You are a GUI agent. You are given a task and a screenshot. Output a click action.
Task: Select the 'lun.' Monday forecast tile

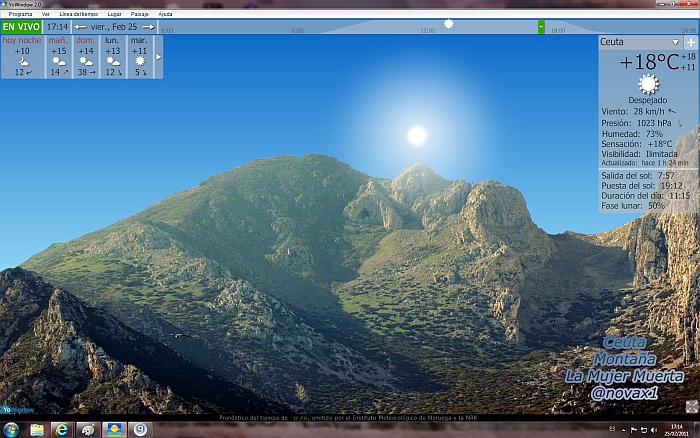tap(113, 57)
